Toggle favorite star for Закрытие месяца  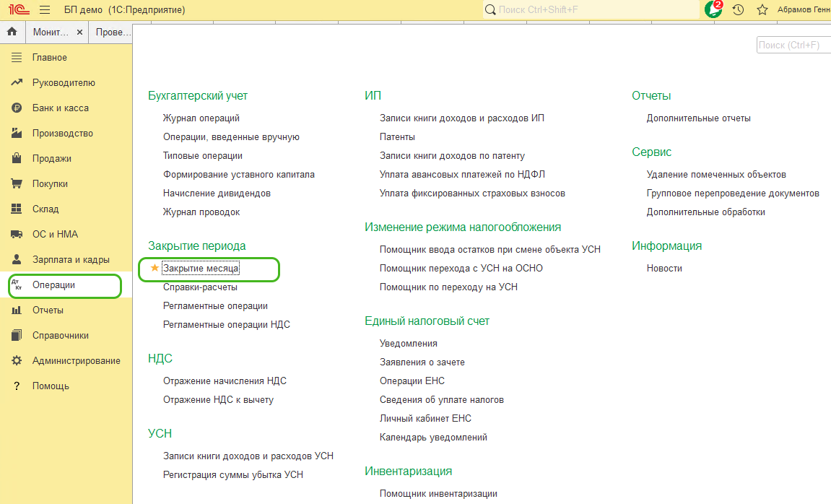(x=154, y=268)
